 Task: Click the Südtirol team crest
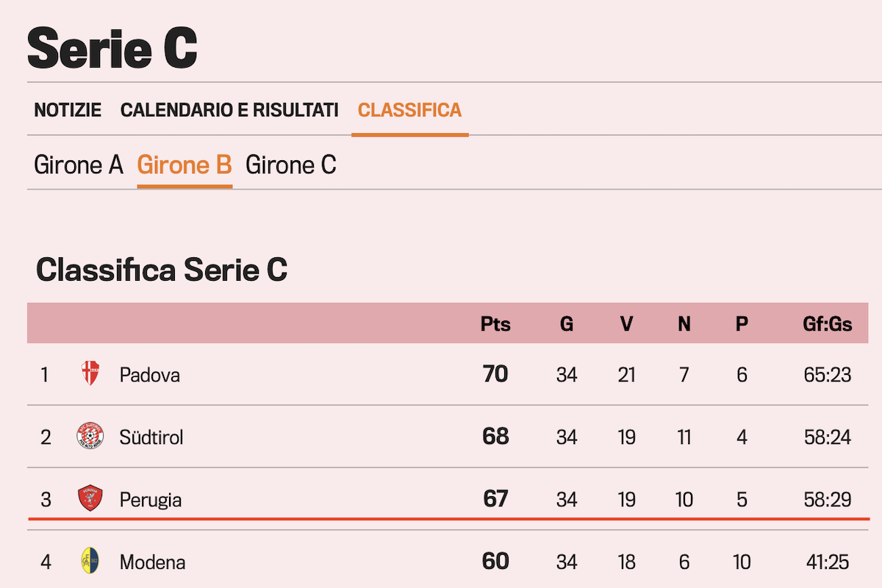point(90,437)
